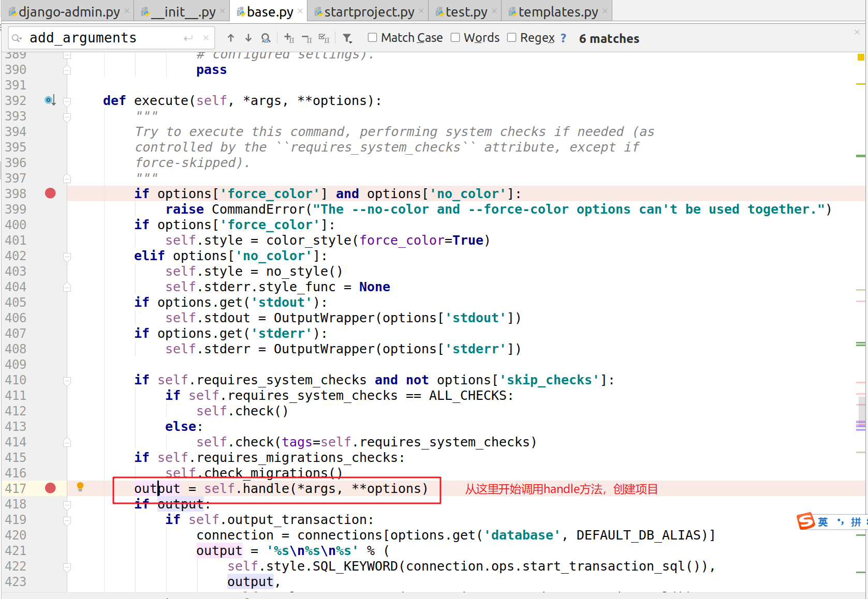Screen dimensions: 868x599
Task: Jump to previous occurrence with up arrow
Action: pos(231,38)
